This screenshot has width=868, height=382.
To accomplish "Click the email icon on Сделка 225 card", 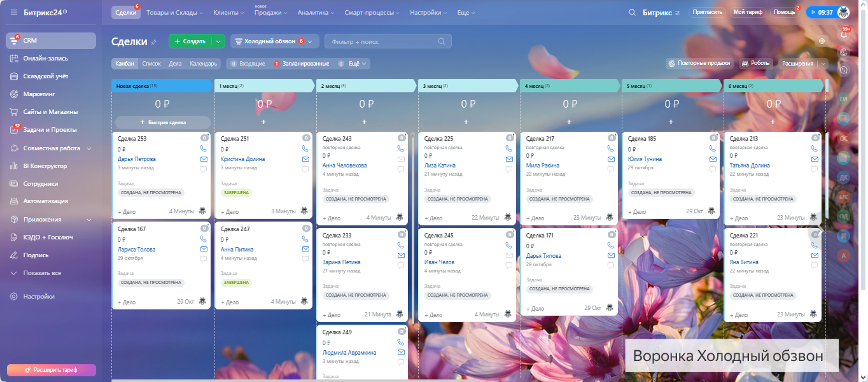I will coord(509,159).
